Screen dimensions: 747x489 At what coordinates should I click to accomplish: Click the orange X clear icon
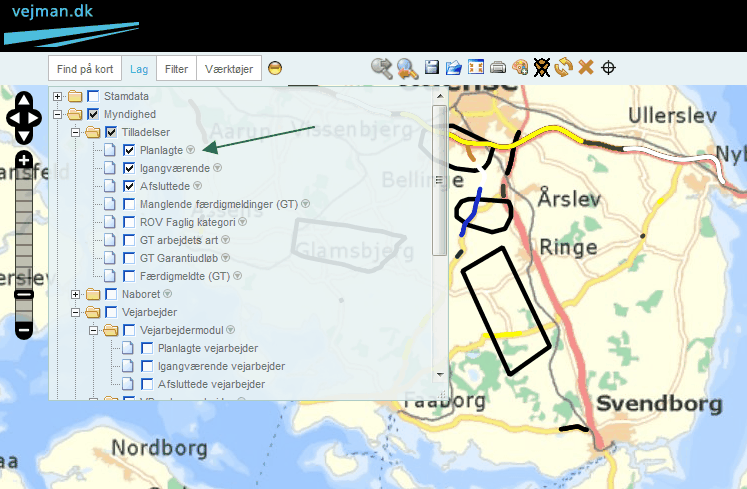pyautogui.click(x=586, y=68)
